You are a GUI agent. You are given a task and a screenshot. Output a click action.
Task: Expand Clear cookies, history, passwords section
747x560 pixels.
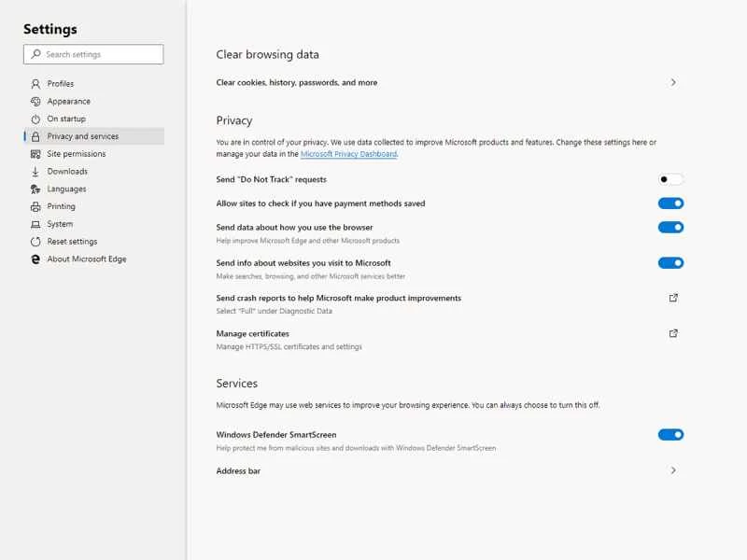tap(673, 82)
